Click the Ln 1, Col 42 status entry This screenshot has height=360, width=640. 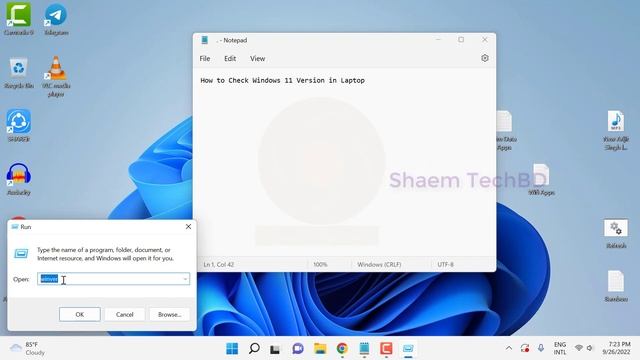(x=219, y=264)
